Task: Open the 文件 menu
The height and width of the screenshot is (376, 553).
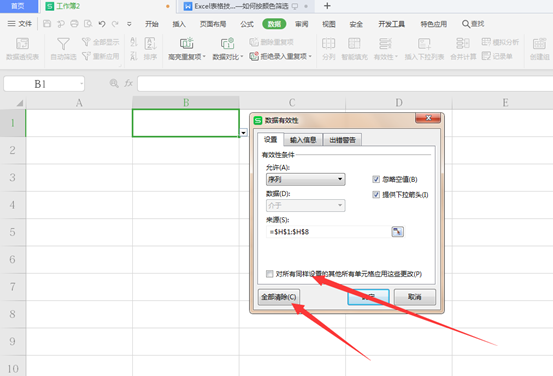Action: click(20, 24)
